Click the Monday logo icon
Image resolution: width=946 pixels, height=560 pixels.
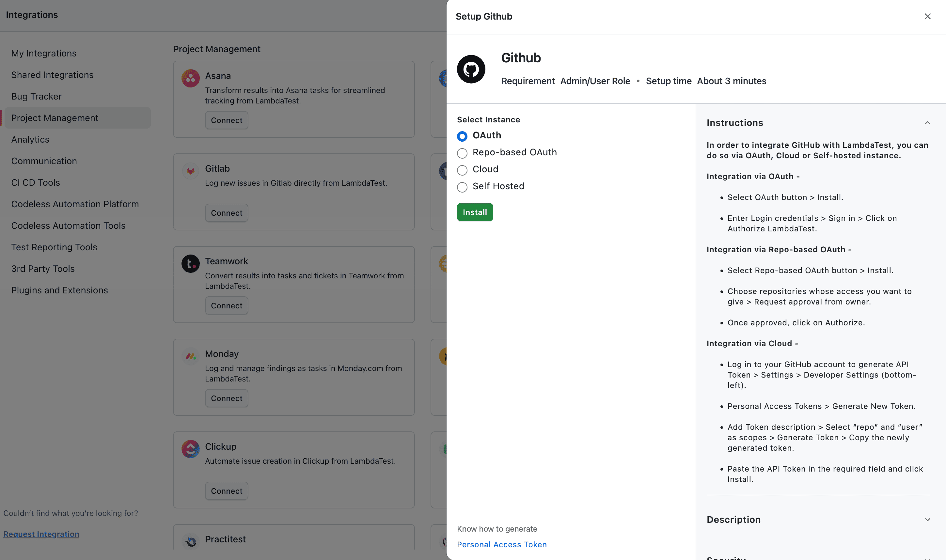(x=191, y=356)
